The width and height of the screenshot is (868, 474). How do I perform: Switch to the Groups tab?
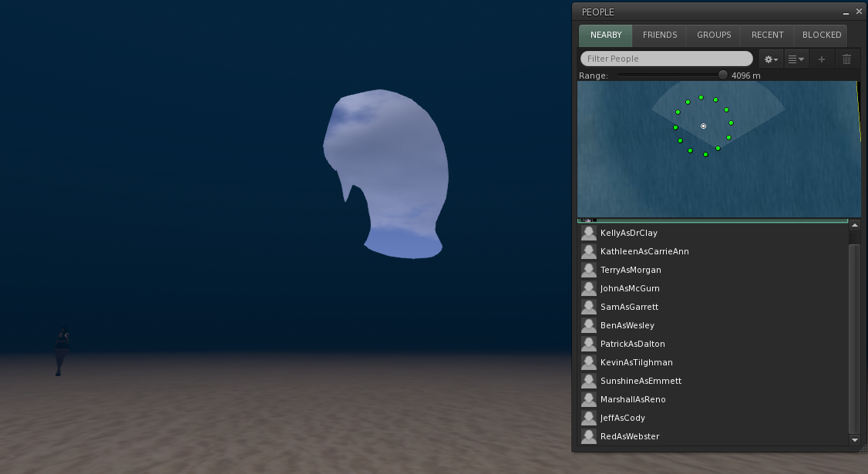click(714, 35)
